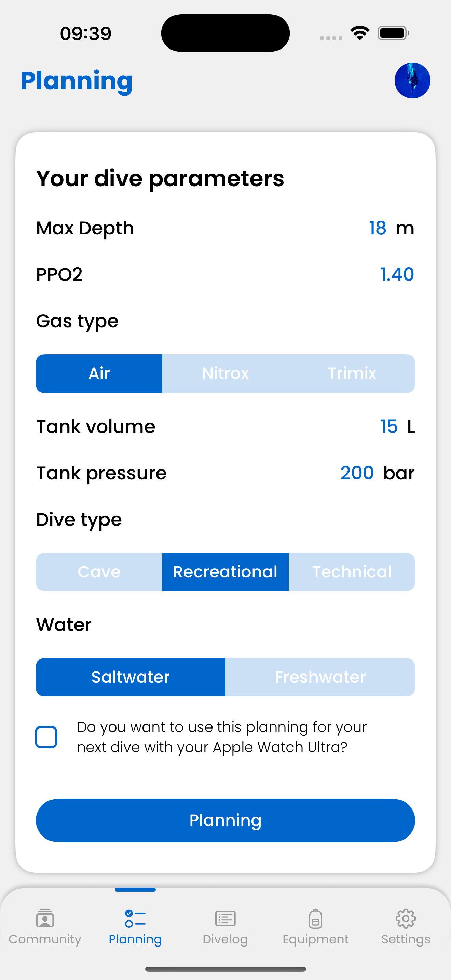
Task: Switch water to Freshwater
Action: pos(320,677)
